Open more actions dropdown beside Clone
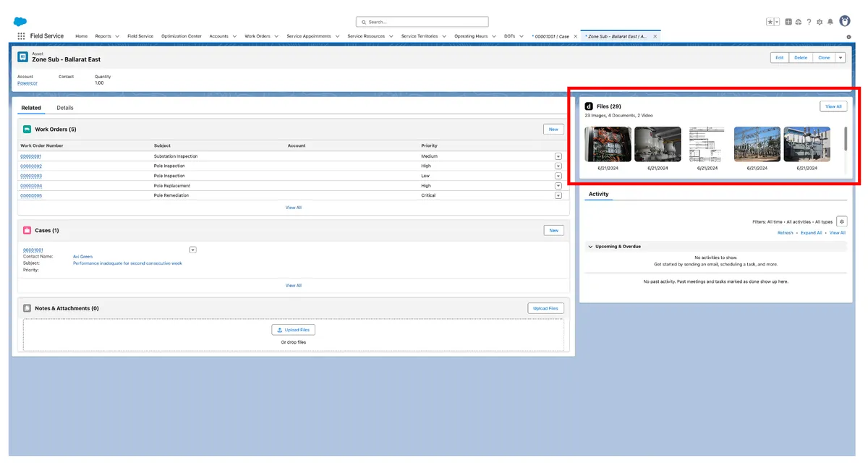 [841, 58]
